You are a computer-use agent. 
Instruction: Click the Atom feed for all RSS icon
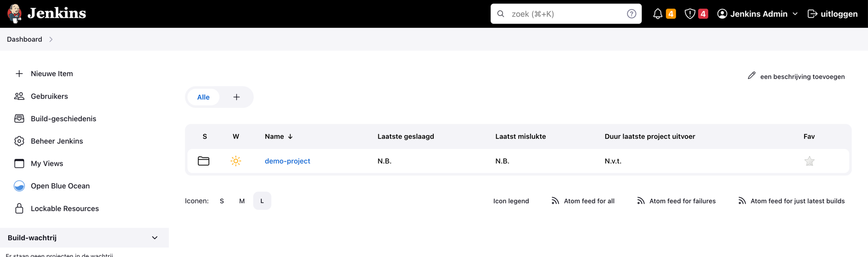[x=555, y=201]
